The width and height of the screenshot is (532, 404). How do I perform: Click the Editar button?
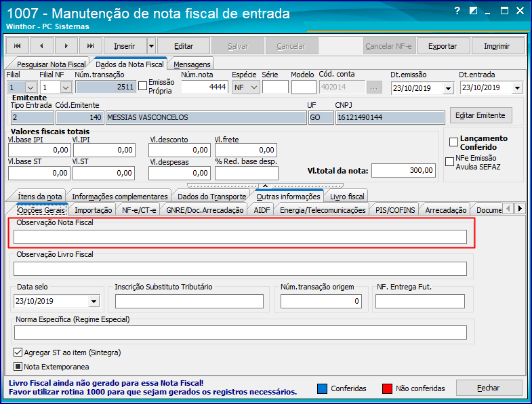pyautogui.click(x=184, y=46)
